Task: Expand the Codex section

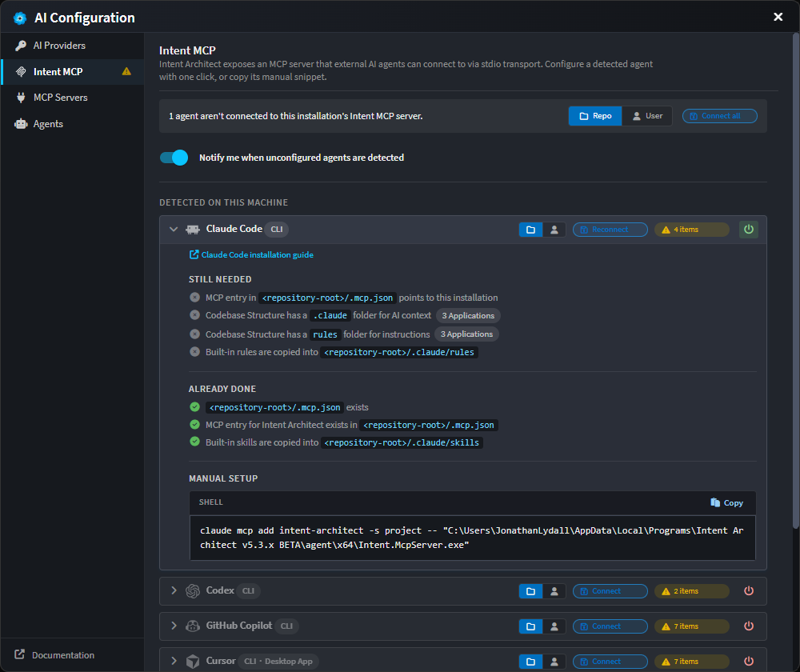Action: tap(174, 591)
